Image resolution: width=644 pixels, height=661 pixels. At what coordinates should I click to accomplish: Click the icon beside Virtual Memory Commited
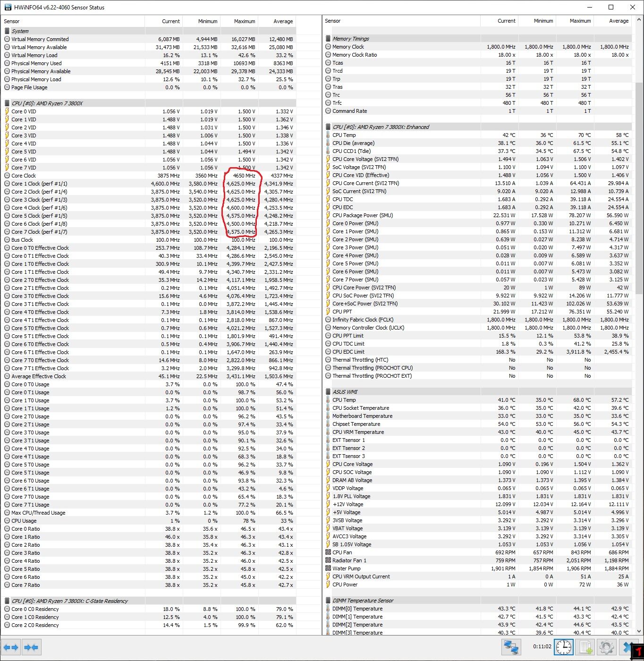(7, 39)
